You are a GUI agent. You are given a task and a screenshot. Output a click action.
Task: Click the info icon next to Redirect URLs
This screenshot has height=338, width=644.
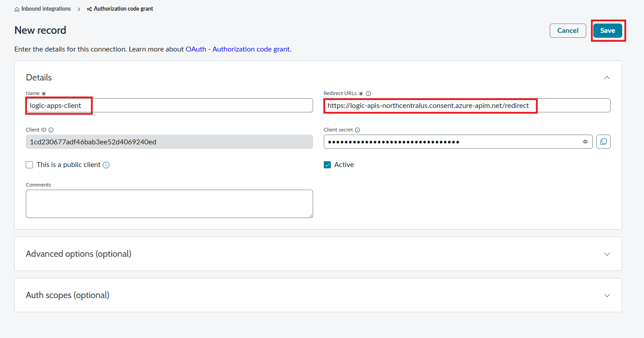pos(368,93)
